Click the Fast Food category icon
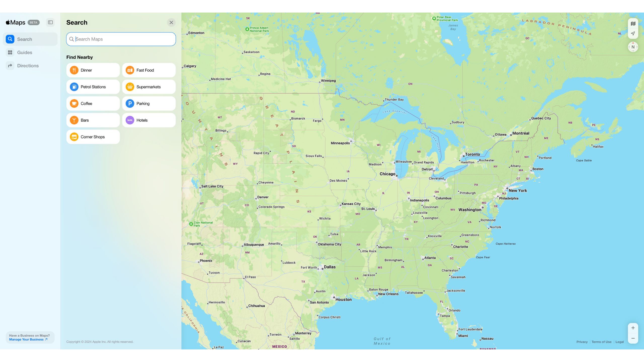This screenshot has width=644, height=362. [x=129, y=70]
